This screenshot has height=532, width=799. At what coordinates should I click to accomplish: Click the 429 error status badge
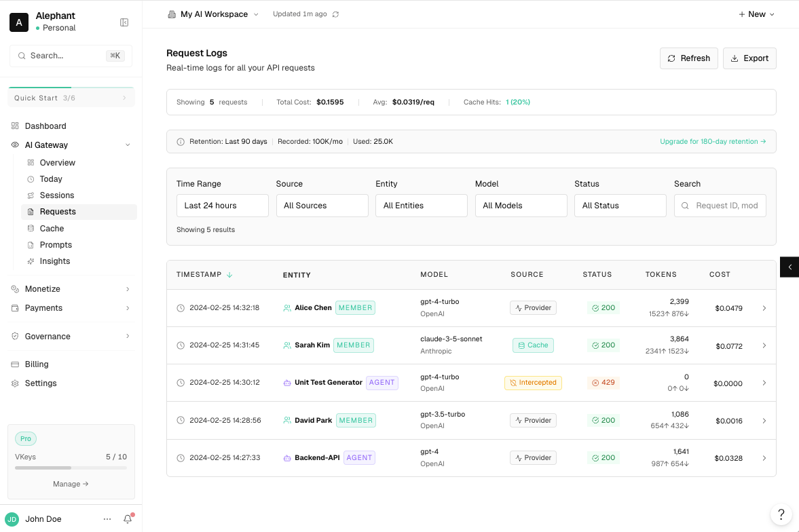pyautogui.click(x=603, y=383)
